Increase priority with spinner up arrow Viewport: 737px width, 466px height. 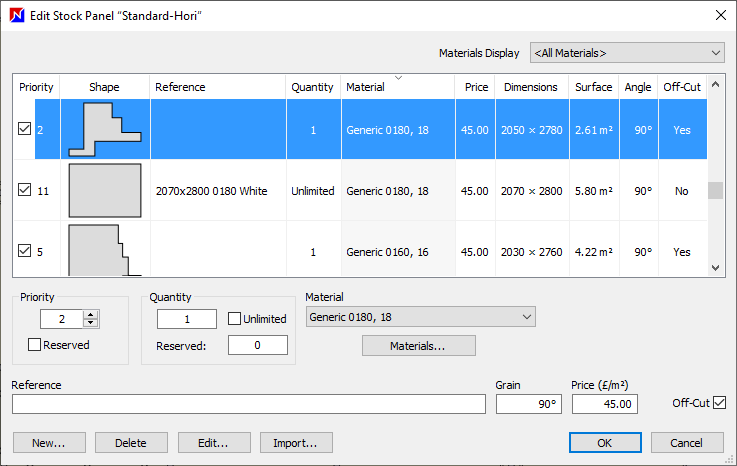click(x=90, y=315)
